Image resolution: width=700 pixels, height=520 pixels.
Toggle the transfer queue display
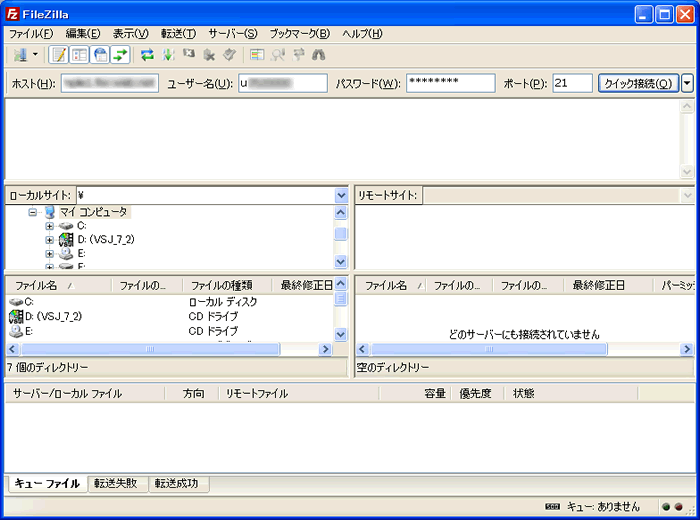[x=120, y=55]
